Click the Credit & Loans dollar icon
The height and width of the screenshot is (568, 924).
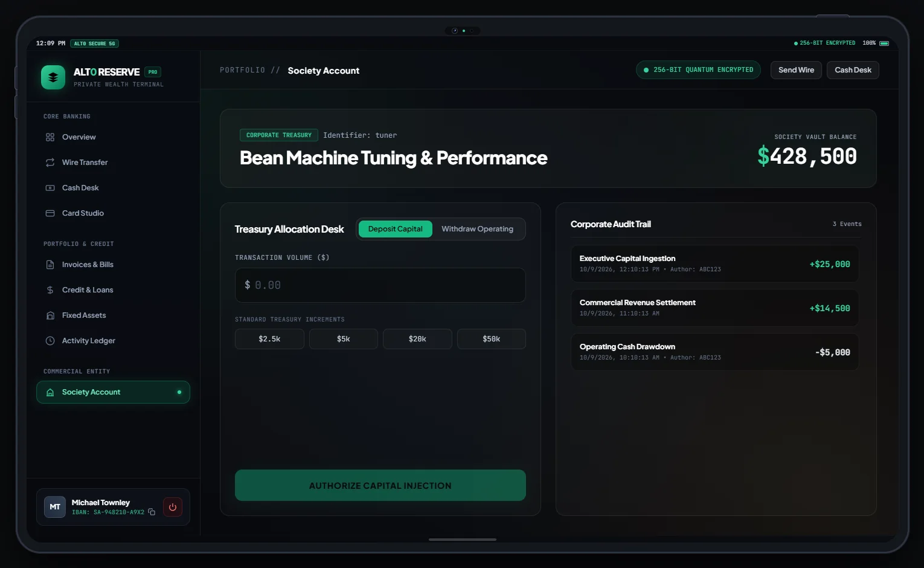50,290
